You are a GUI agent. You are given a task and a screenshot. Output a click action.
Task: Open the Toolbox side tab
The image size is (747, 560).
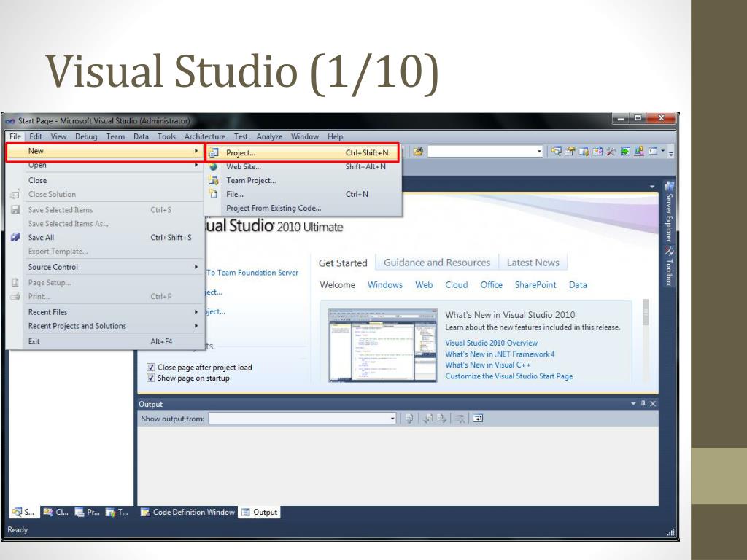pos(669,266)
